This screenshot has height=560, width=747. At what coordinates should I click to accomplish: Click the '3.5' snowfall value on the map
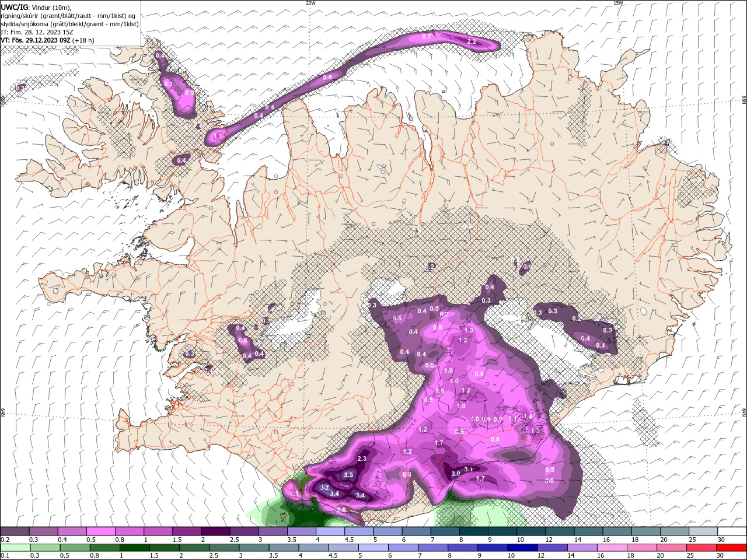pos(348,475)
